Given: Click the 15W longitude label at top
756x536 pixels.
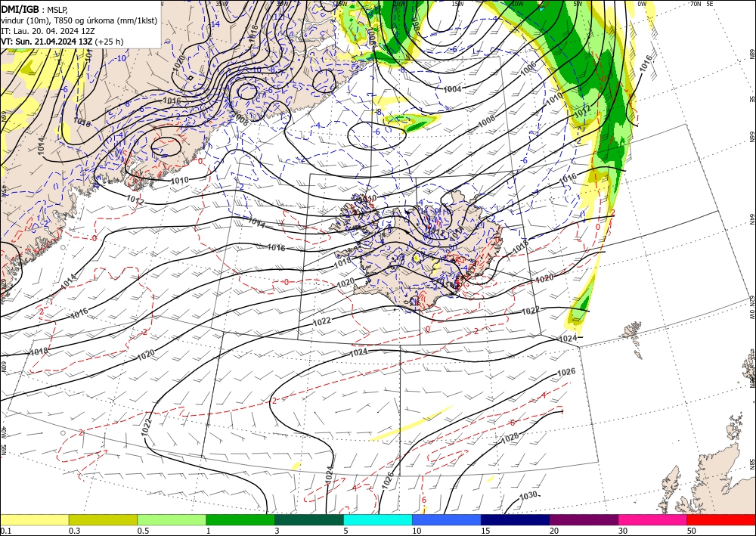Looking at the screenshot, I should (457, 4).
